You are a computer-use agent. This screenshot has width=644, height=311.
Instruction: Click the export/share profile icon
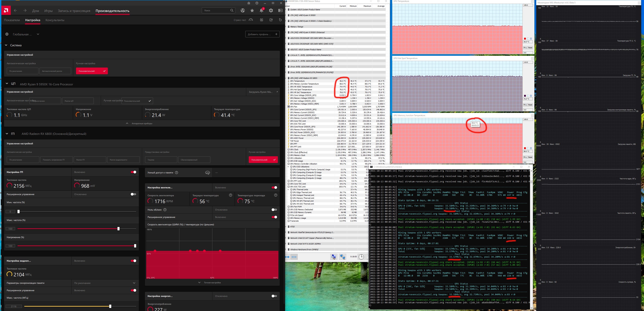pos(271,20)
